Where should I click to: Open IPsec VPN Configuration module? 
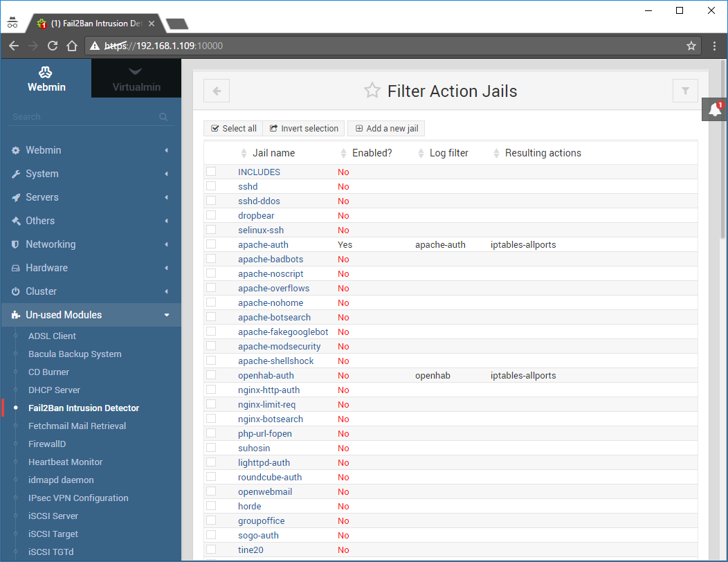point(78,498)
